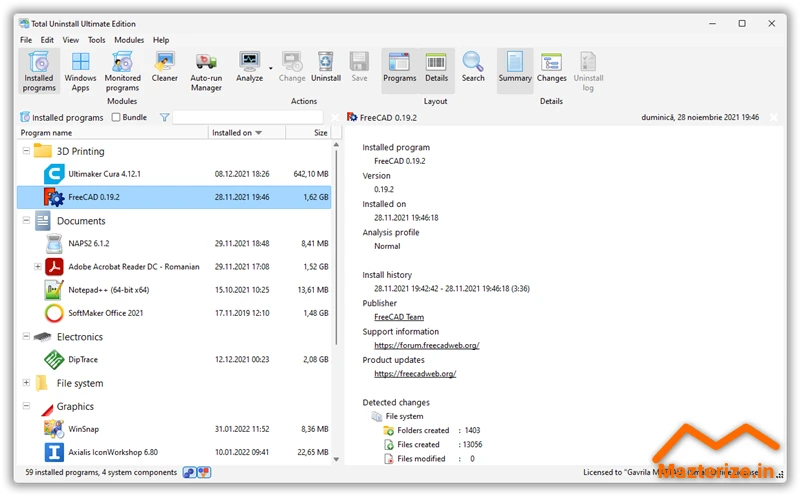Open the Monitored programs module
The width and height of the screenshot is (800, 496).
point(122,71)
